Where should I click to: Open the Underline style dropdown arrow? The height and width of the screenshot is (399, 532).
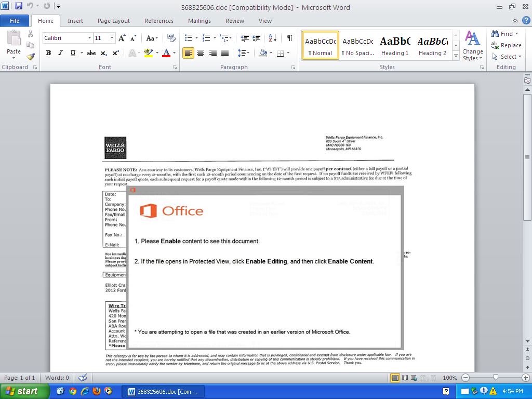[x=82, y=53]
